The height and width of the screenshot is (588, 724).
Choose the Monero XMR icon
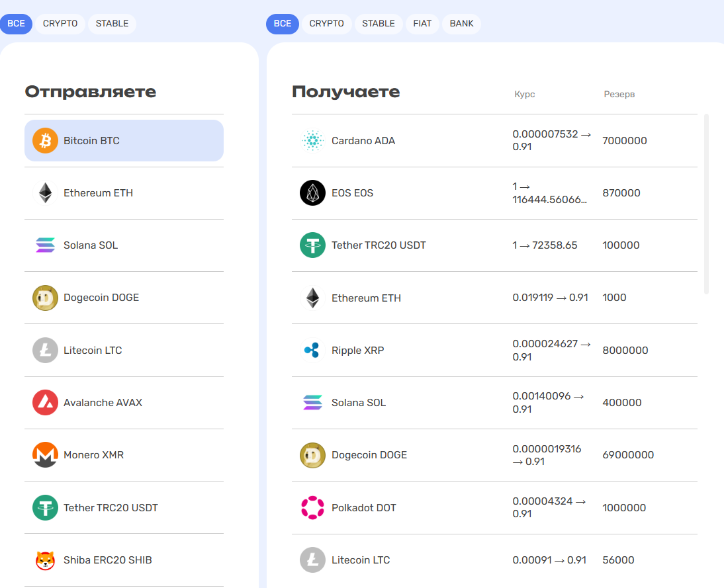pyautogui.click(x=45, y=454)
